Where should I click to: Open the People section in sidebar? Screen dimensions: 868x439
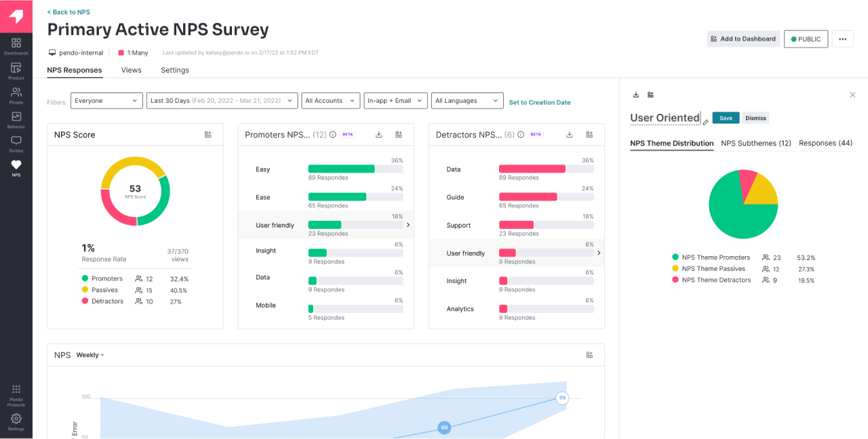tap(16, 95)
